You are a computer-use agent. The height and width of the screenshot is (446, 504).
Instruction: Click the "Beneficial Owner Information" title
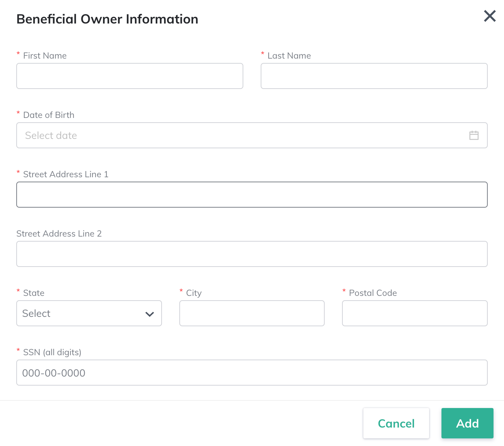click(107, 19)
